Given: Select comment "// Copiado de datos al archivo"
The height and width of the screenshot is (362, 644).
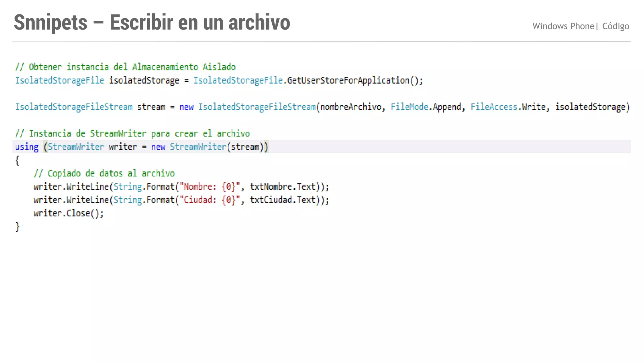Looking at the screenshot, I should click(x=104, y=173).
